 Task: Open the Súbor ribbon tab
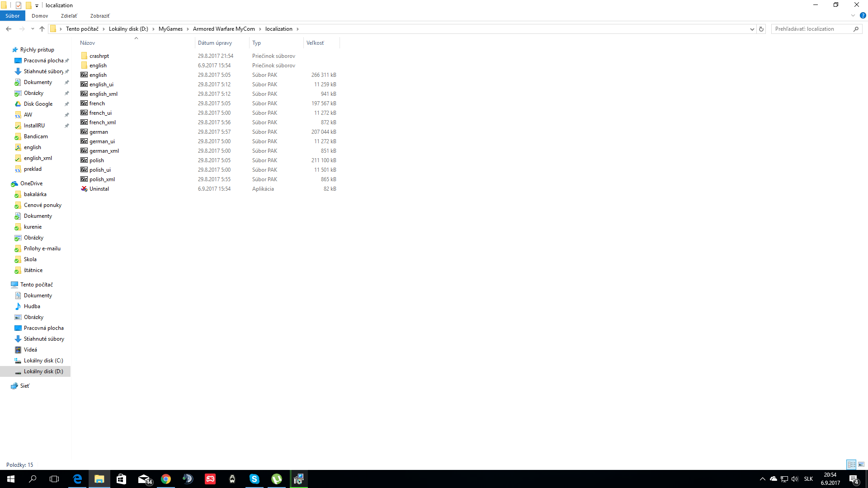12,16
